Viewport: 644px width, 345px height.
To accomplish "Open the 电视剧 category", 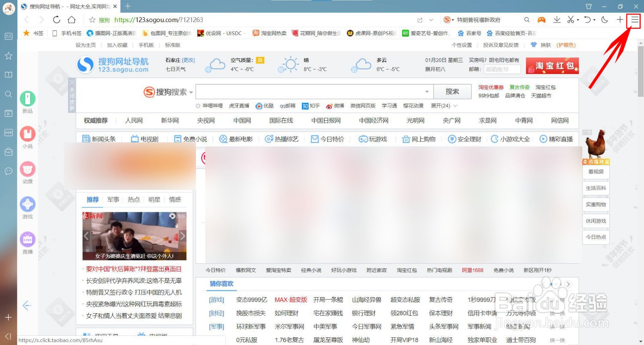I will point(145,139).
